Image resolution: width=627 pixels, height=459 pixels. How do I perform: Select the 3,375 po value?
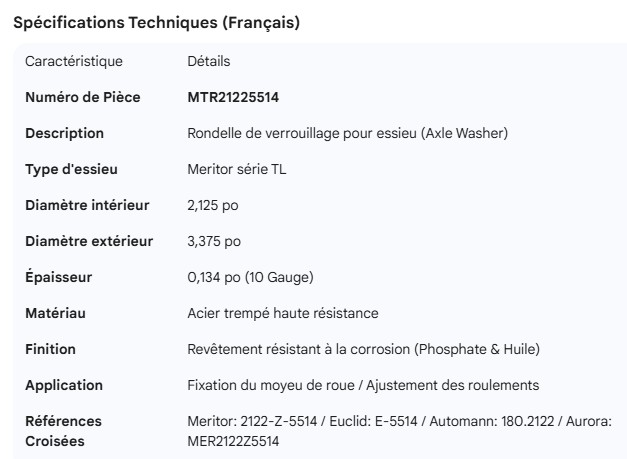pos(214,241)
